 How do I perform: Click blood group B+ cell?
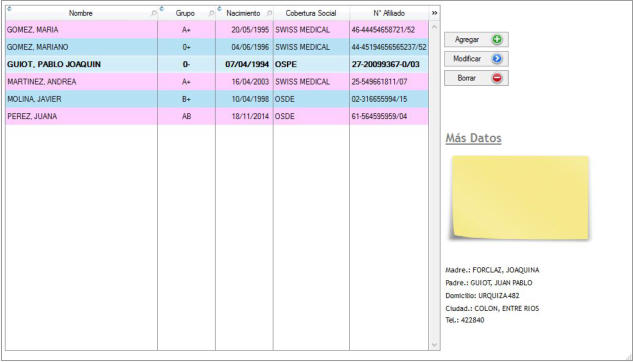point(186,99)
